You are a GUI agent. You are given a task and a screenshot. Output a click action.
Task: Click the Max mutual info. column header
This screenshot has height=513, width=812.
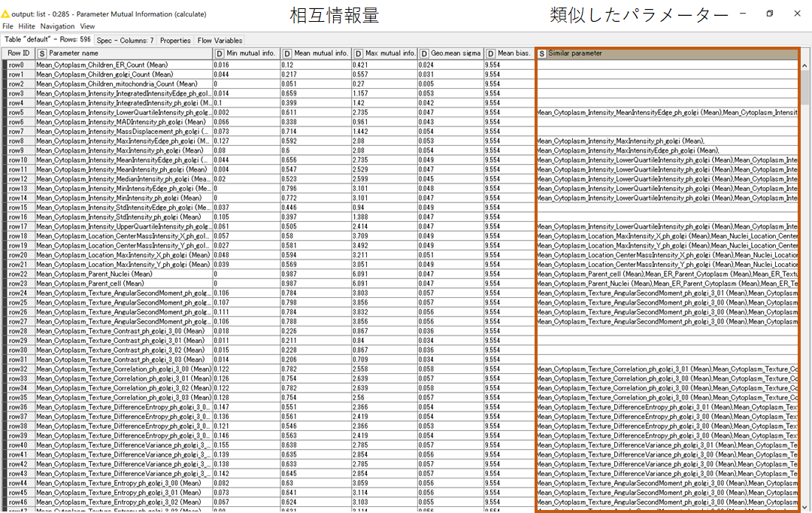click(x=385, y=53)
